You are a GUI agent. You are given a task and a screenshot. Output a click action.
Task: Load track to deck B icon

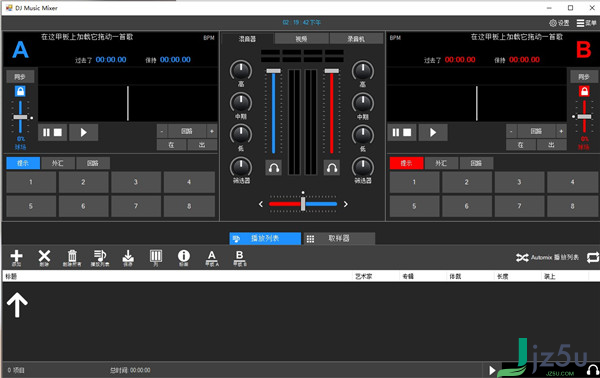click(240, 257)
